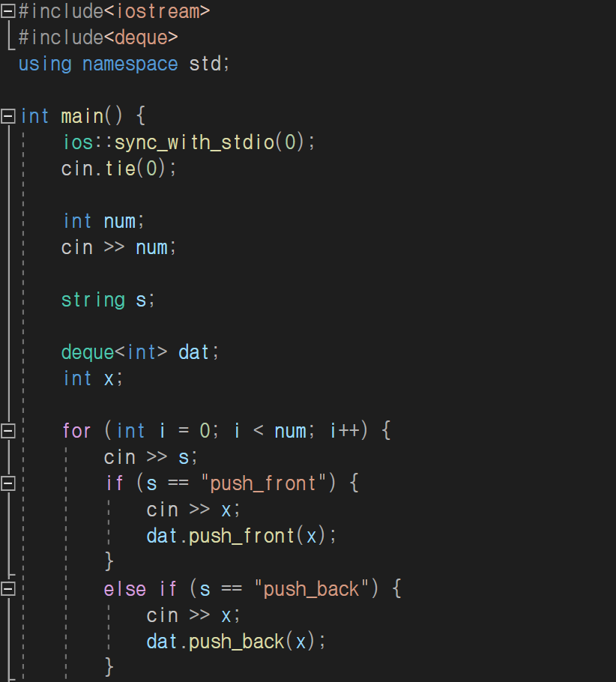Click the "push_back" string literal
Screen dimensions: 616x682
click(312, 589)
